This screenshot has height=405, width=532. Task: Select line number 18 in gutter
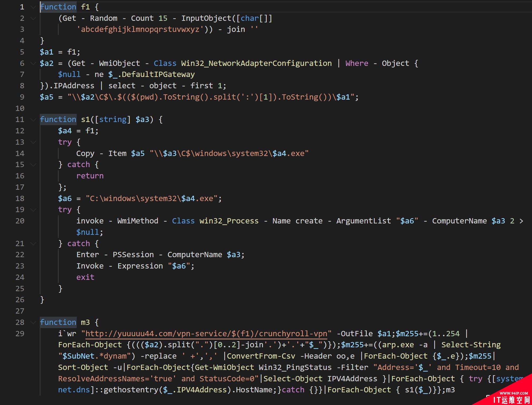click(x=20, y=199)
